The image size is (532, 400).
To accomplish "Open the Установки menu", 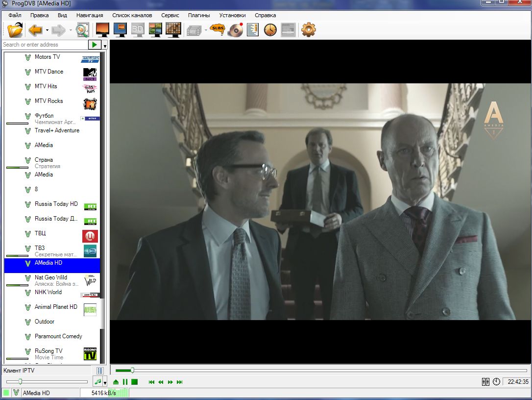I will tap(232, 15).
